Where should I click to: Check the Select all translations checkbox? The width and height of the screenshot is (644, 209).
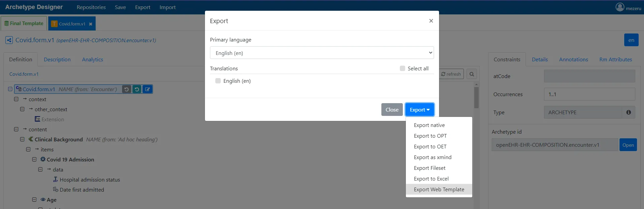pos(402,68)
